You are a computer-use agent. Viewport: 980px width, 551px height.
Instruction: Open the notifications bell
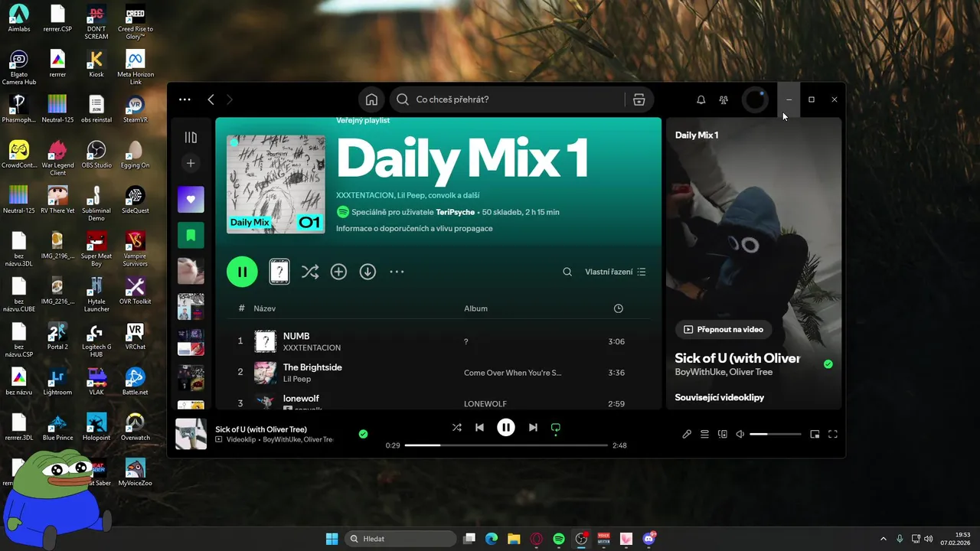[x=701, y=99]
